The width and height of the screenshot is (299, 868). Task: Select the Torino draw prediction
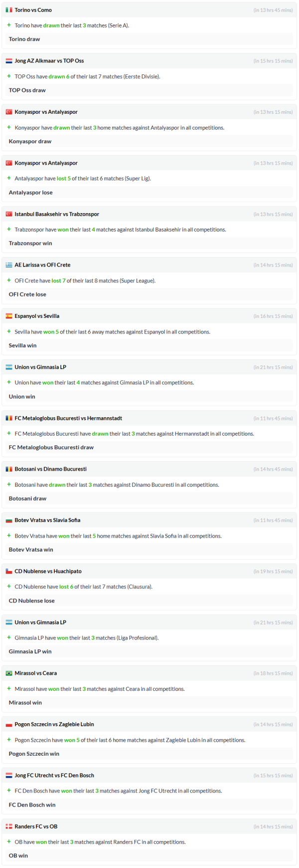point(24,39)
